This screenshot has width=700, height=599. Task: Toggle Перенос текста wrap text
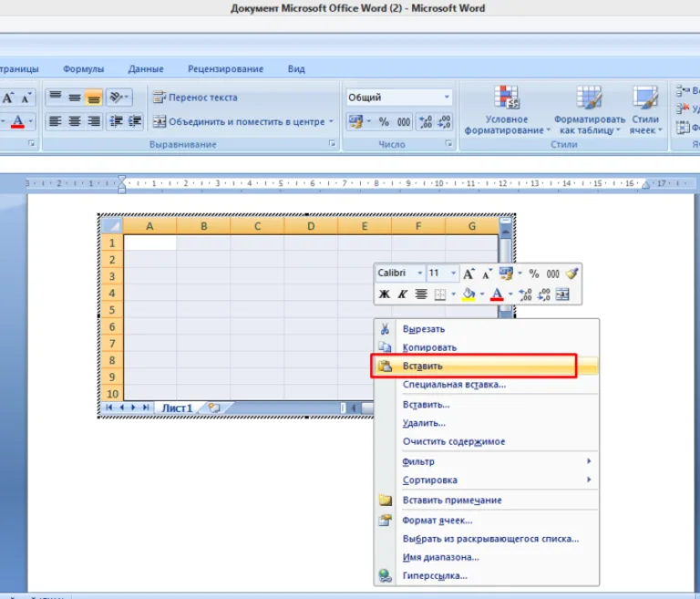point(196,98)
